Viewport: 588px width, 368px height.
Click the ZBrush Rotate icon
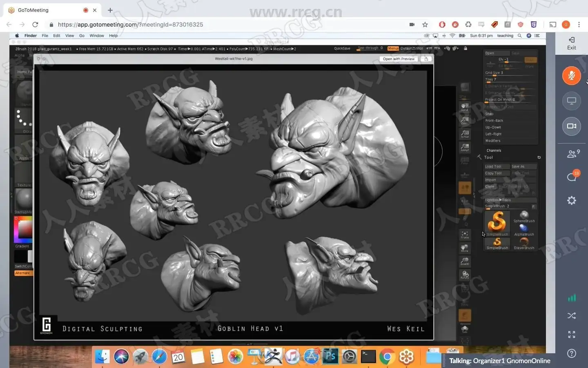pyautogui.click(x=465, y=275)
